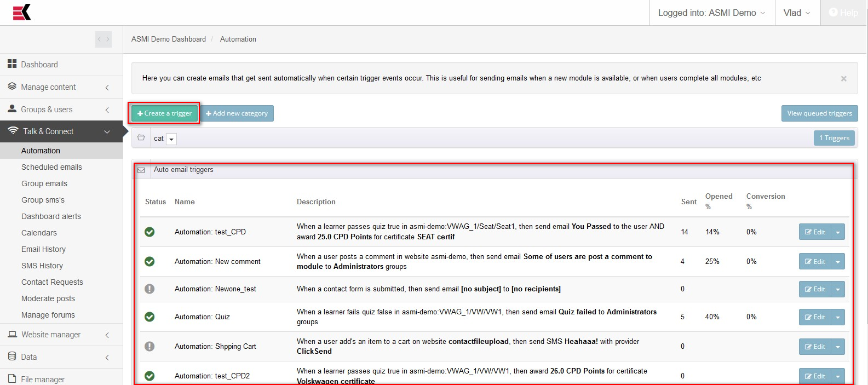Click the ASMI Demo Dashboard breadcrumb link
The image size is (868, 385).
[x=169, y=39]
